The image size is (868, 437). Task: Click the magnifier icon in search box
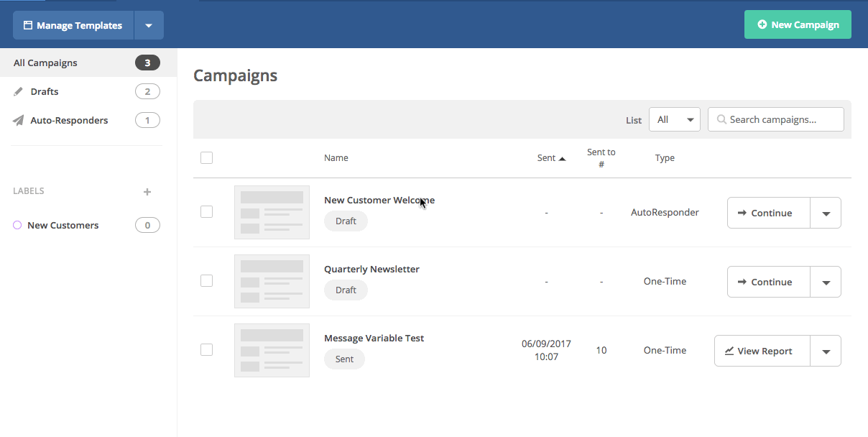[x=721, y=120]
